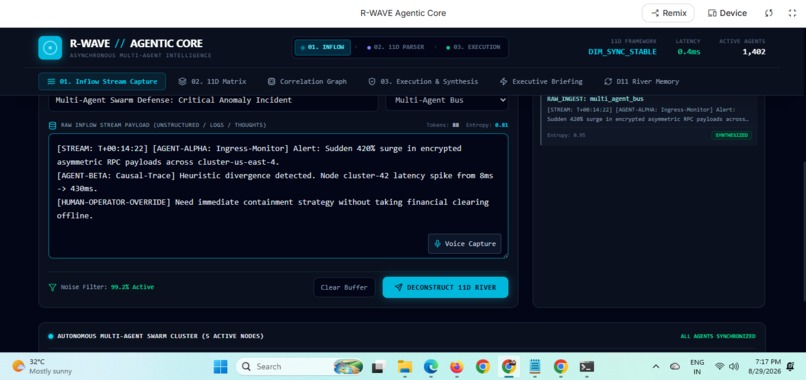Click the shield icon of Execution & Synthesis
Image resolution: width=806 pixels, height=380 pixels.
(372, 81)
